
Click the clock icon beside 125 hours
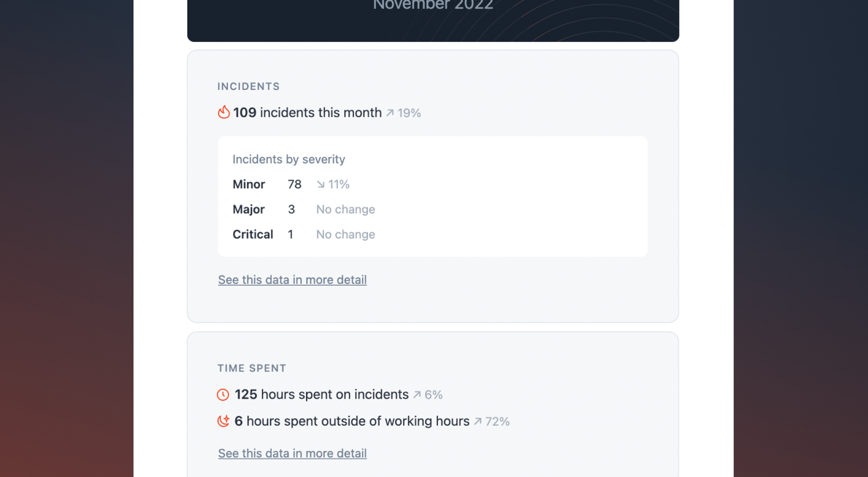[x=223, y=395]
